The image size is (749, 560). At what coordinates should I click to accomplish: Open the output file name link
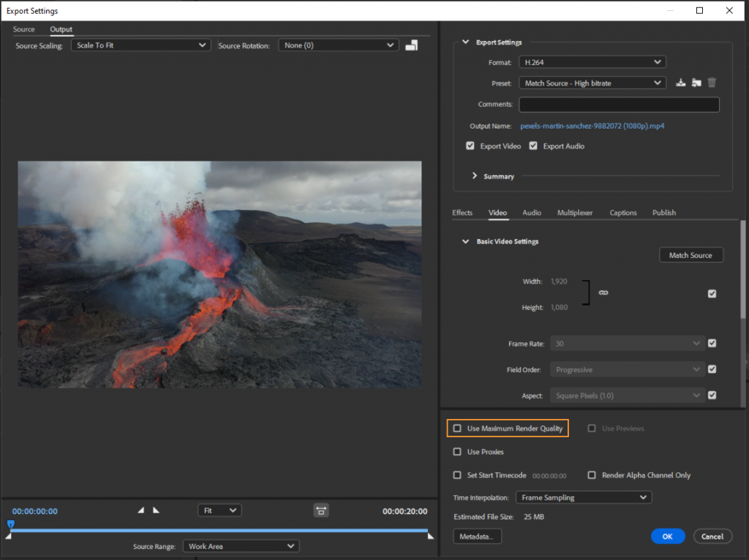591,125
